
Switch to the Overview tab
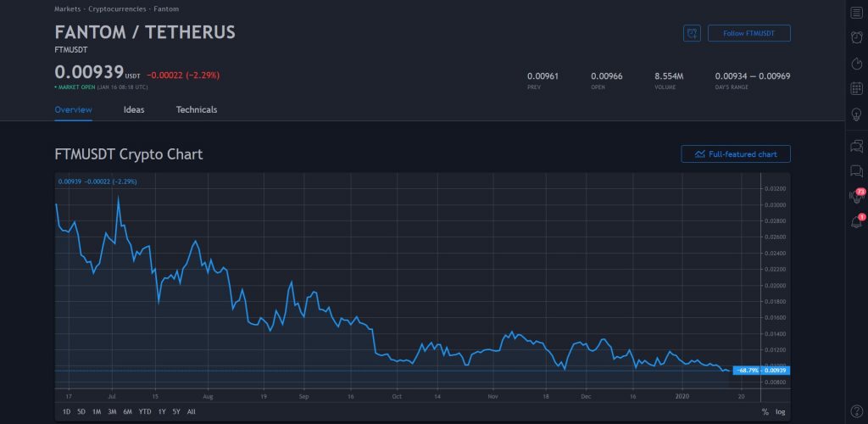pos(73,109)
